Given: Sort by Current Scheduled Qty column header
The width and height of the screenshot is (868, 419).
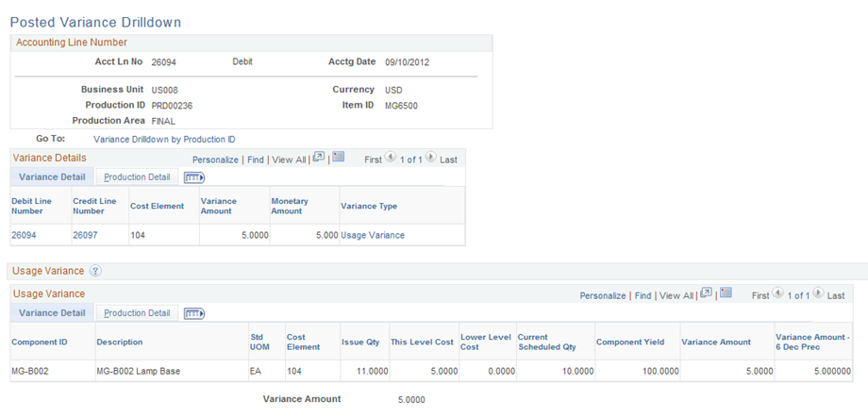Looking at the screenshot, I should (547, 342).
